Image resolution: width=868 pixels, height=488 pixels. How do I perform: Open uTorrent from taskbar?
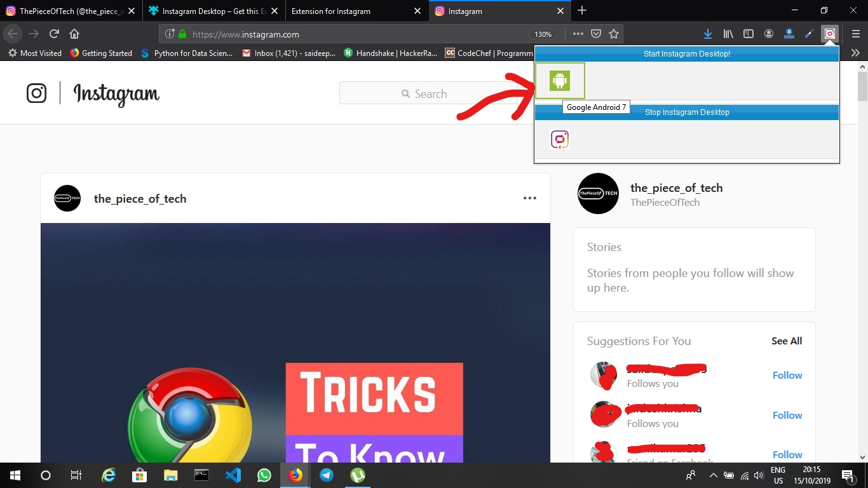pyautogui.click(x=358, y=475)
